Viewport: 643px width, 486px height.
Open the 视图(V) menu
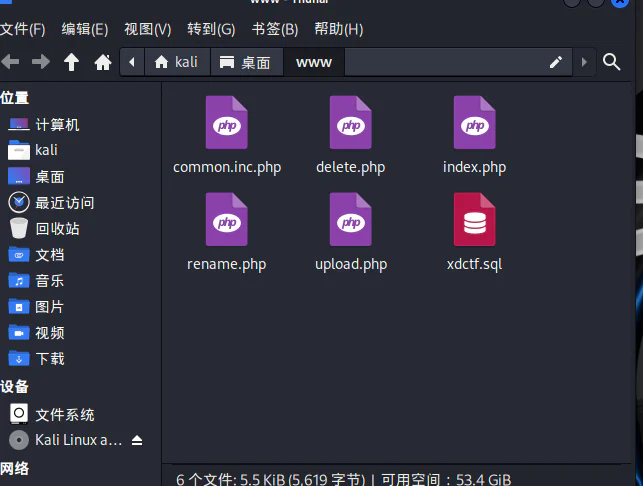[x=148, y=30]
